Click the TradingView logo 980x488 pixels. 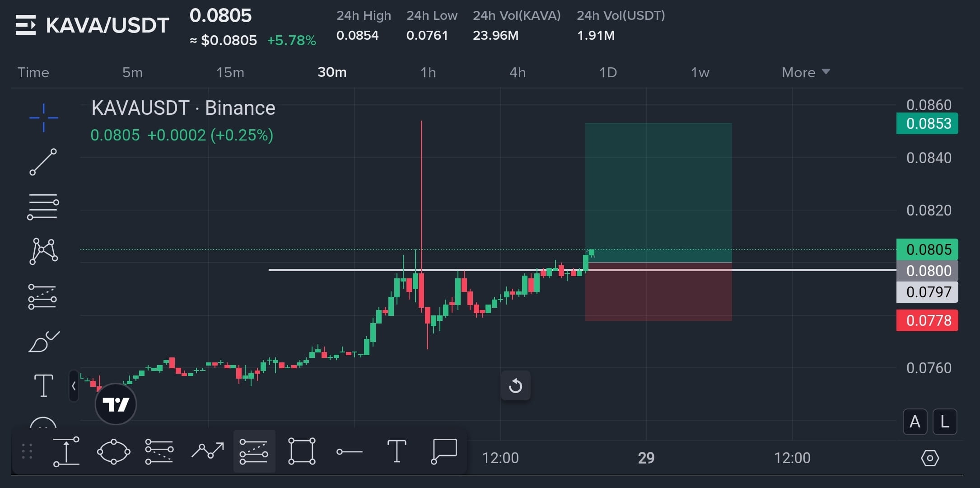tap(116, 404)
